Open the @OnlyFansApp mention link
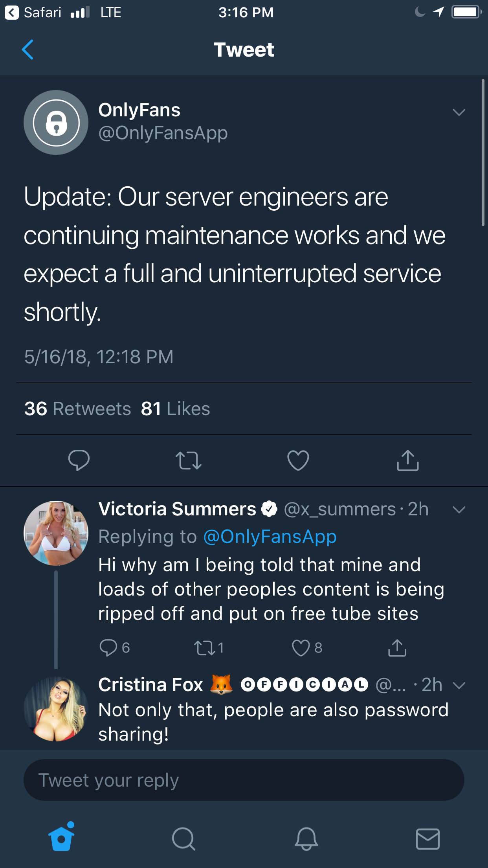 pos(270,537)
